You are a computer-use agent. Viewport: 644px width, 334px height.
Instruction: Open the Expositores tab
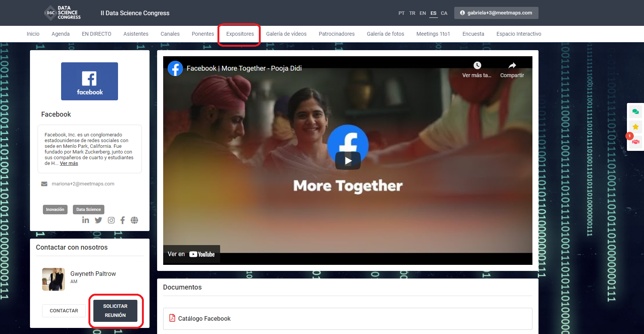click(x=240, y=34)
